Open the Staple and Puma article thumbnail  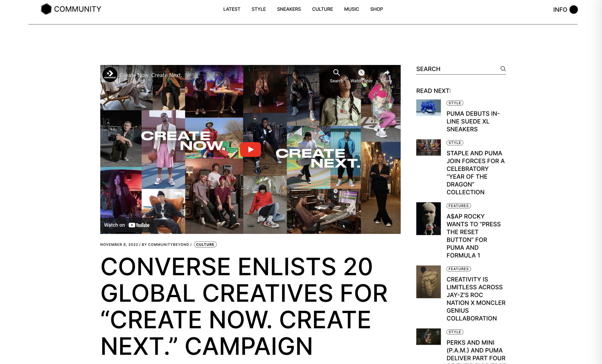coord(428,148)
